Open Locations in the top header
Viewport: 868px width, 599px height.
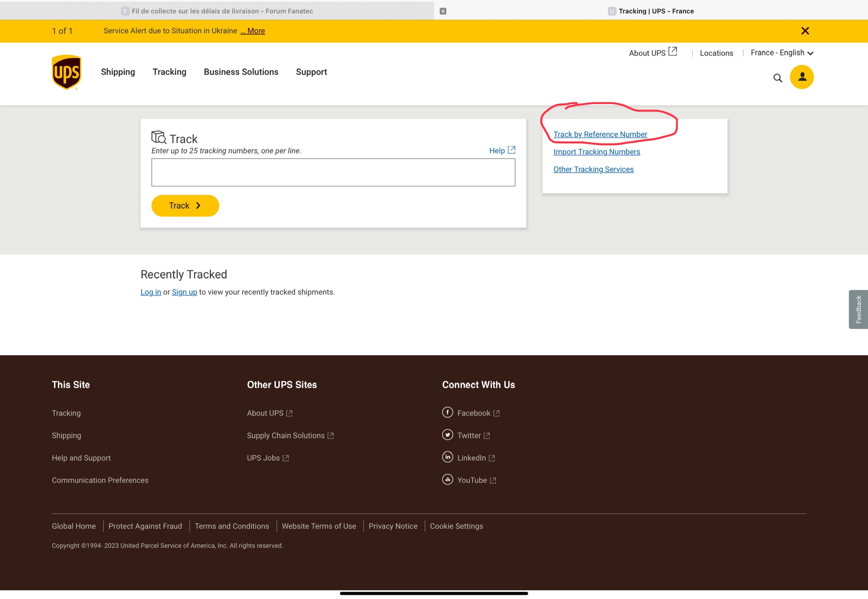[716, 53]
